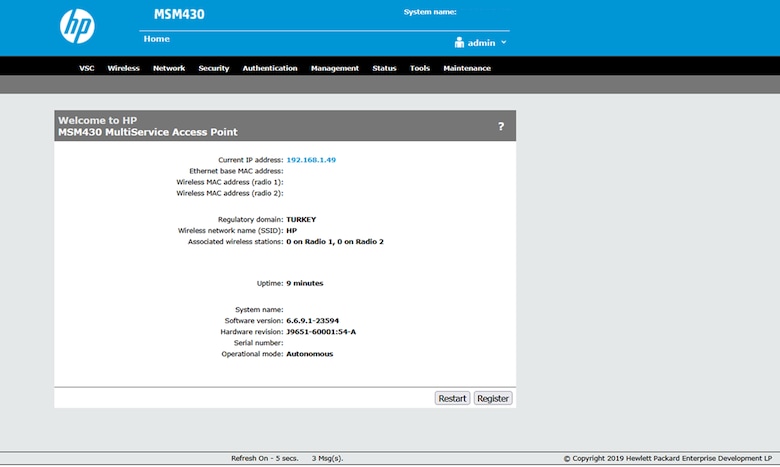Open the Maintenance menu

point(467,68)
